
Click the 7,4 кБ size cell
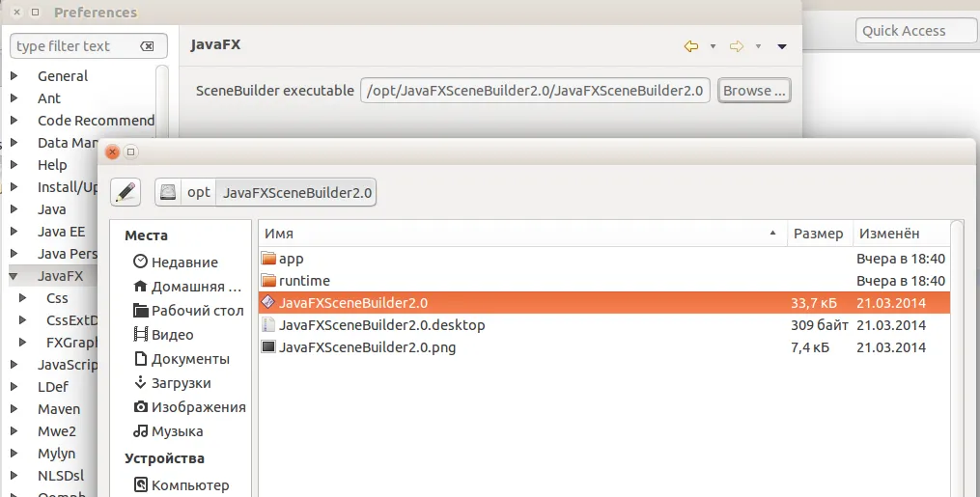[810, 347]
